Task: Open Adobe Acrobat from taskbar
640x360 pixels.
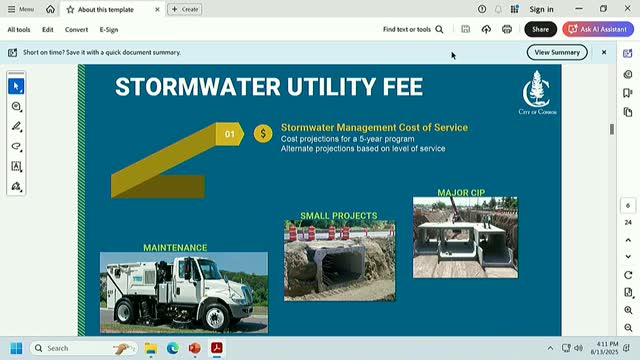Action: [x=217, y=348]
